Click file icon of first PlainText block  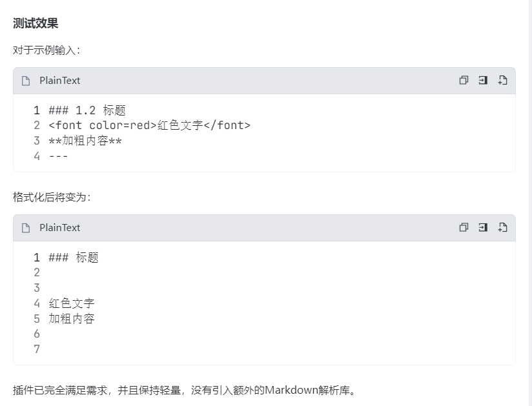pos(26,81)
